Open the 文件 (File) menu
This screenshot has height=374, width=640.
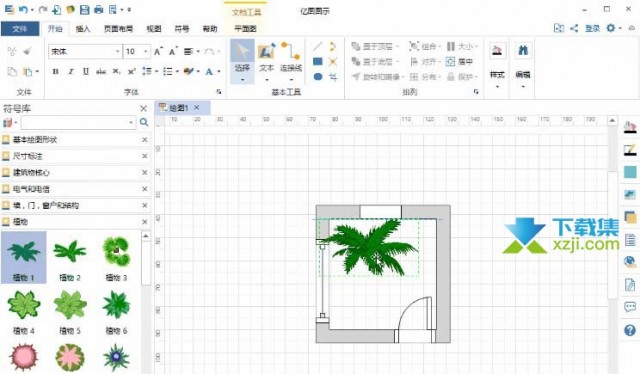pyautogui.click(x=20, y=29)
